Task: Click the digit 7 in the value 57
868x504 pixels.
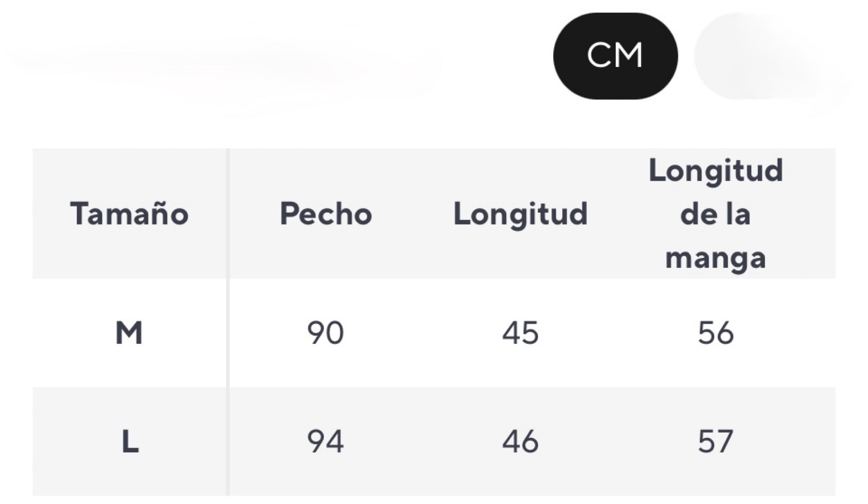Action: click(x=725, y=442)
